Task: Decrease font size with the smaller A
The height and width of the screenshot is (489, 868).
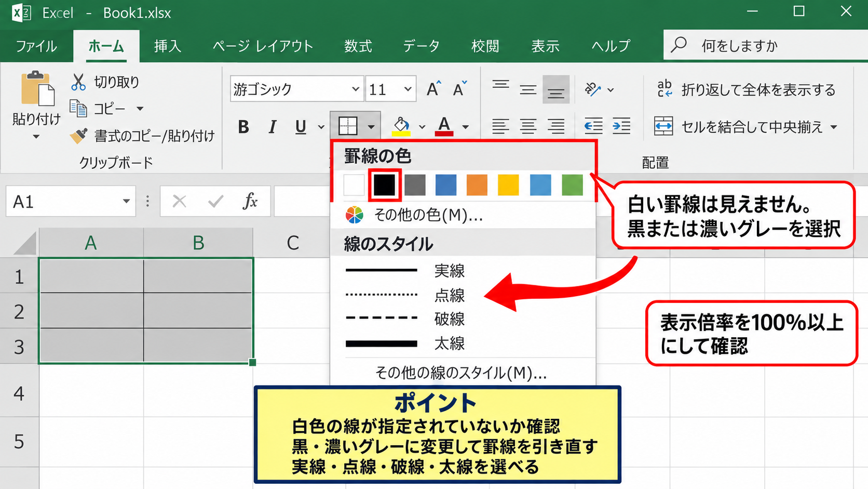Action: [x=460, y=89]
